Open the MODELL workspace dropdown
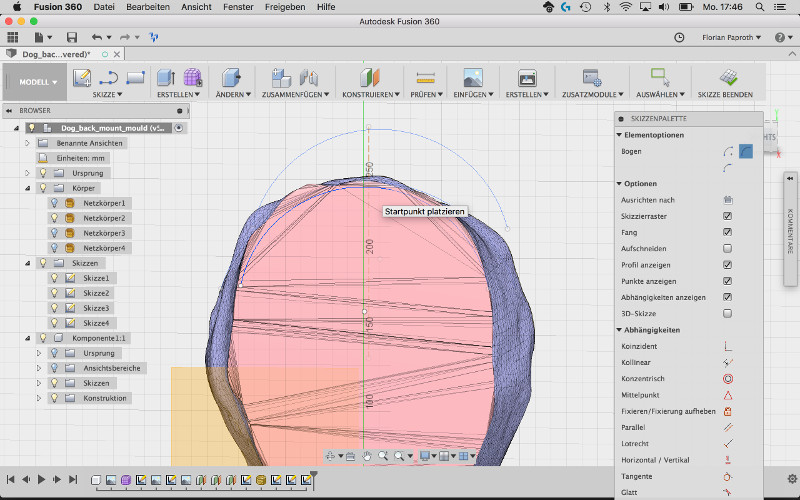 pos(40,82)
